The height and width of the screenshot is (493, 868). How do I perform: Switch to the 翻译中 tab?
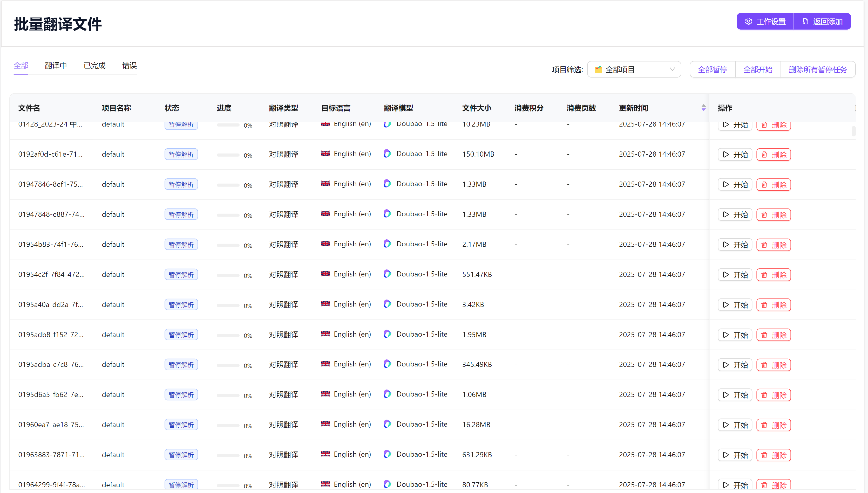point(56,66)
